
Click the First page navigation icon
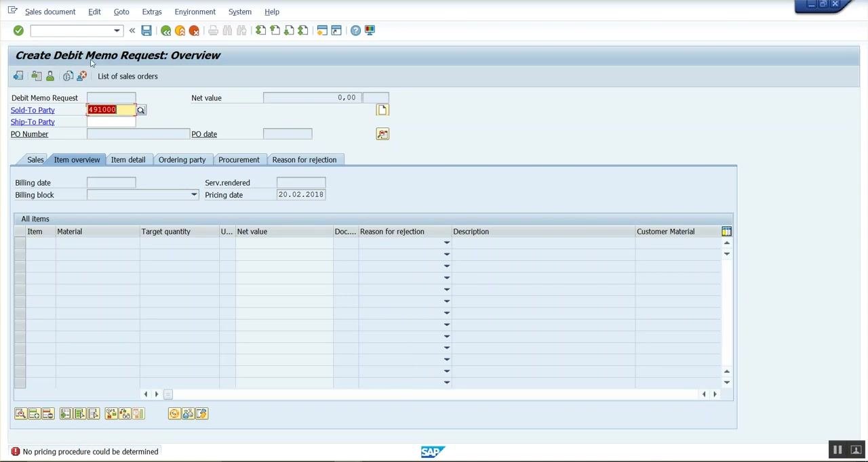coord(260,30)
